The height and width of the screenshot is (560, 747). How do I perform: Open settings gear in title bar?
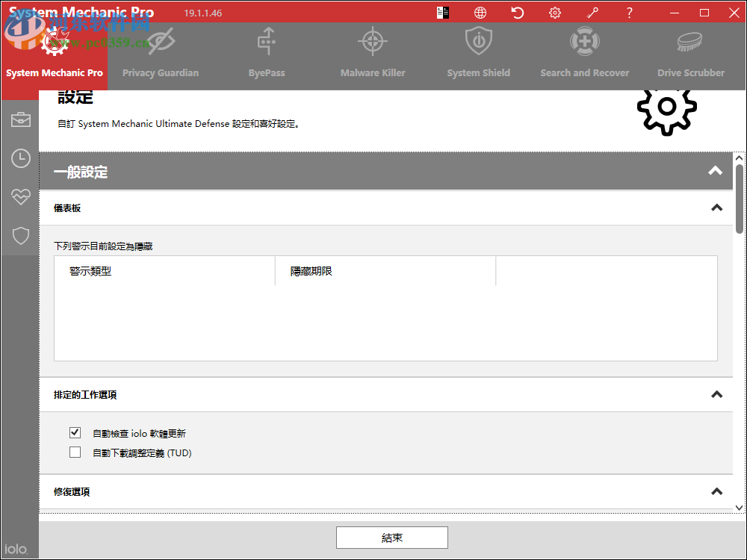555,13
